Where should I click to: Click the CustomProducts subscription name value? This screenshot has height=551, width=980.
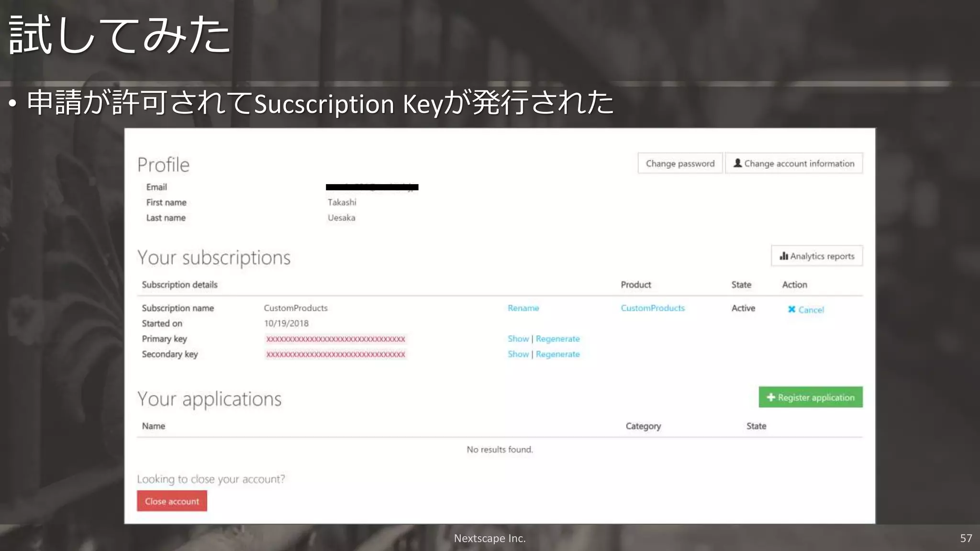pos(296,308)
